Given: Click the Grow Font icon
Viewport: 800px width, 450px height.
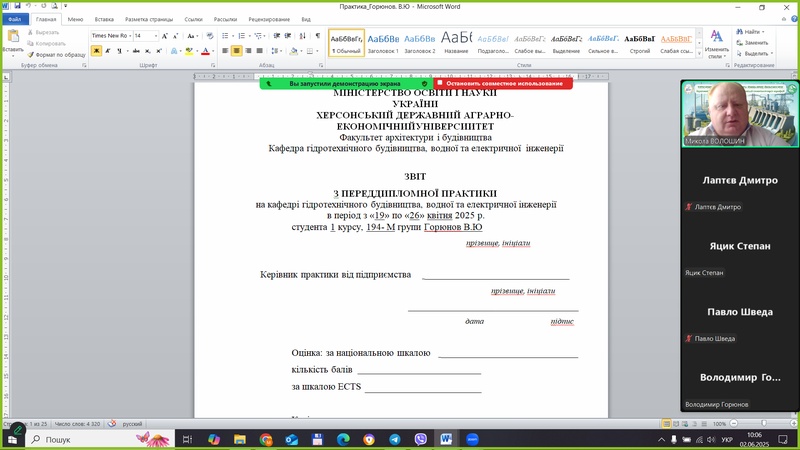Looking at the screenshot, I should pos(164,36).
